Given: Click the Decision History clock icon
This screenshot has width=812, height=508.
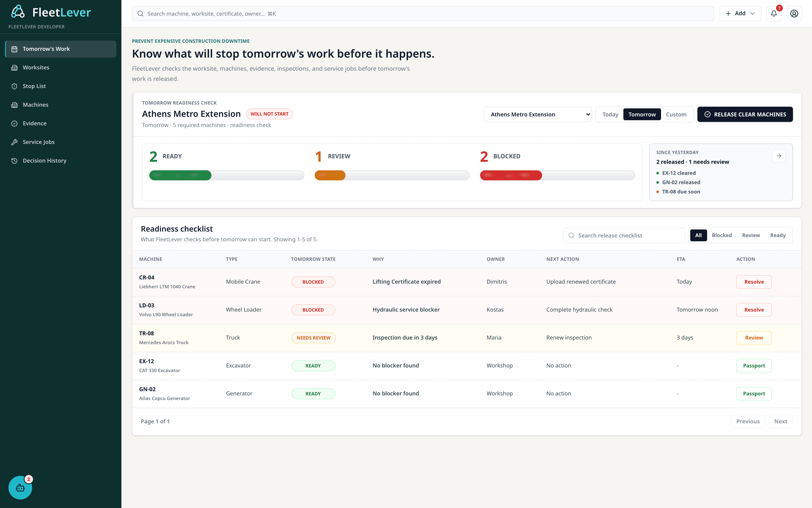Looking at the screenshot, I should (14, 161).
